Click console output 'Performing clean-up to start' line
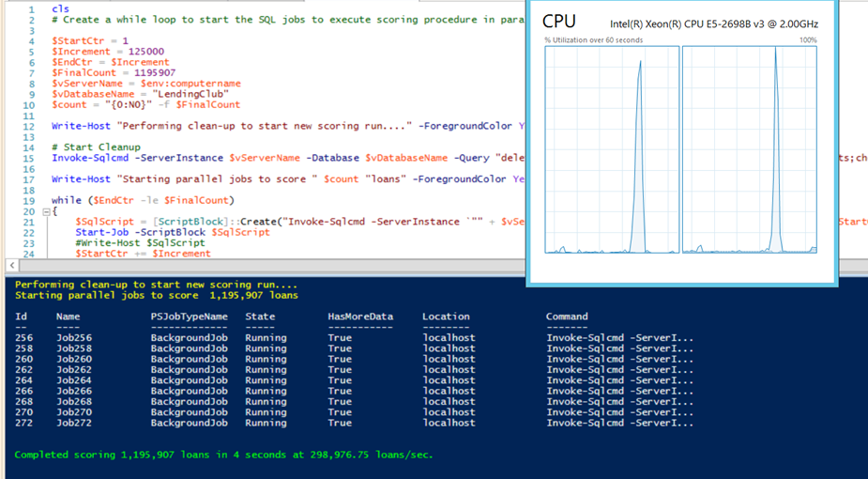 [x=156, y=285]
